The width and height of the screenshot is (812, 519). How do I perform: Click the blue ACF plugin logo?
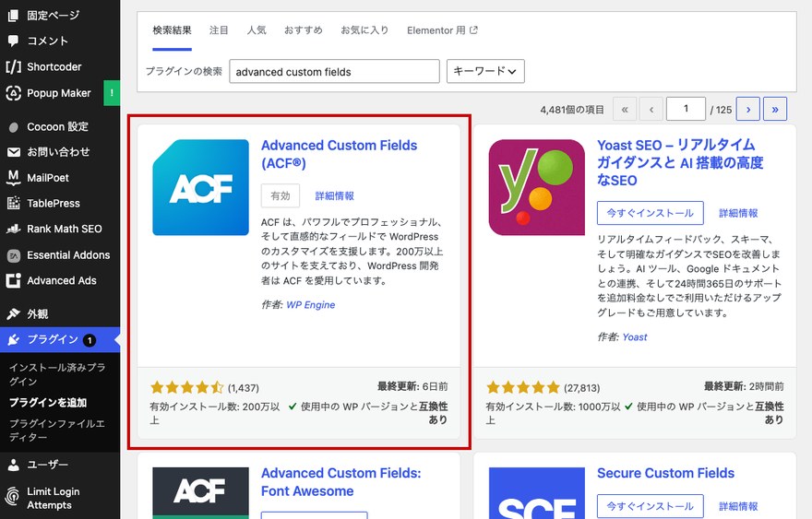(200, 187)
